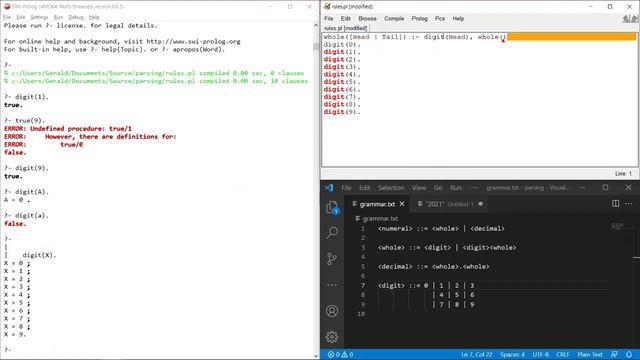This screenshot has width=640, height=360.
Task: Click the ?- digit(A). query text
Action: pos(26,192)
